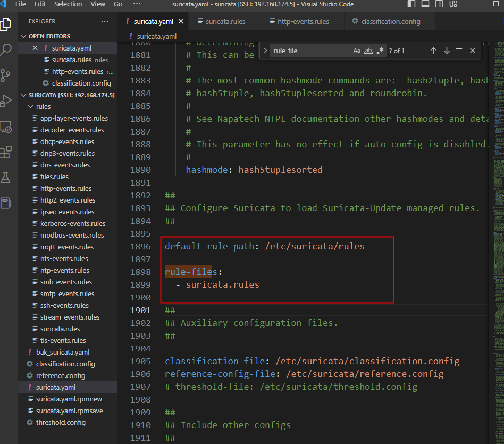Open kerberos-events.rules file
504x444 pixels.
click(x=68, y=223)
